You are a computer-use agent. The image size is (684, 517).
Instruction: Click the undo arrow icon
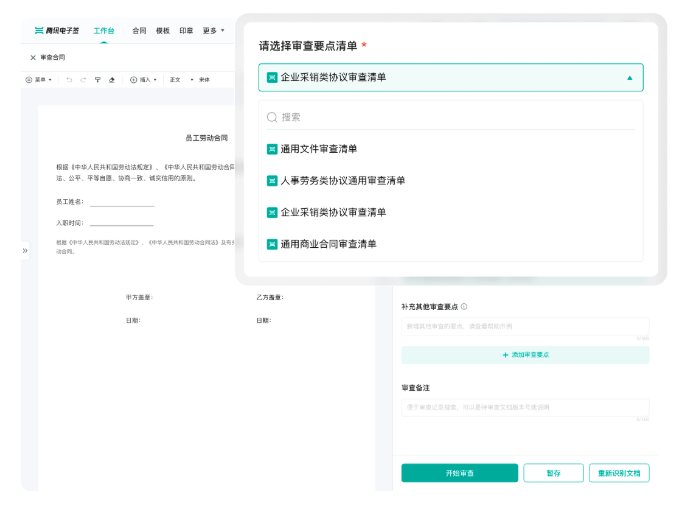[69, 80]
